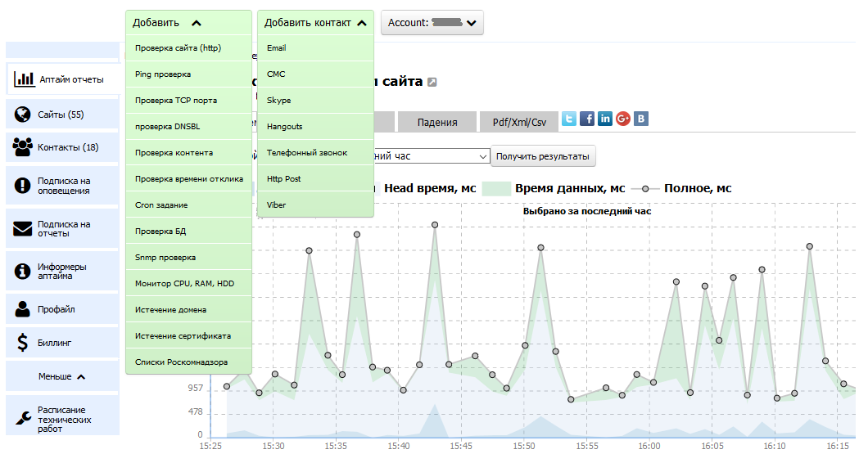Add Viber contact
This screenshot has width=868, height=463.
315,205
